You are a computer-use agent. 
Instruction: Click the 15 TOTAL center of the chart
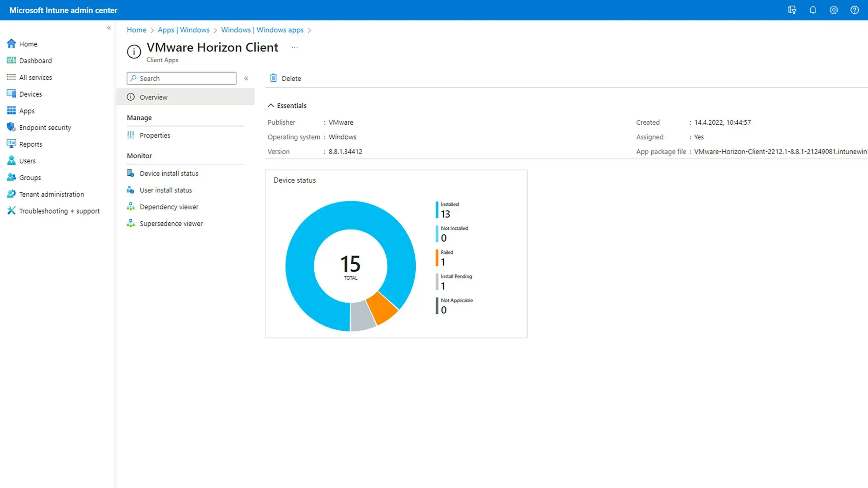click(x=350, y=267)
